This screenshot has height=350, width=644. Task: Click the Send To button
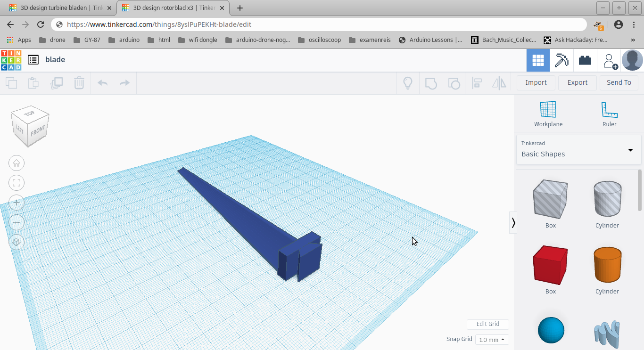619,82
